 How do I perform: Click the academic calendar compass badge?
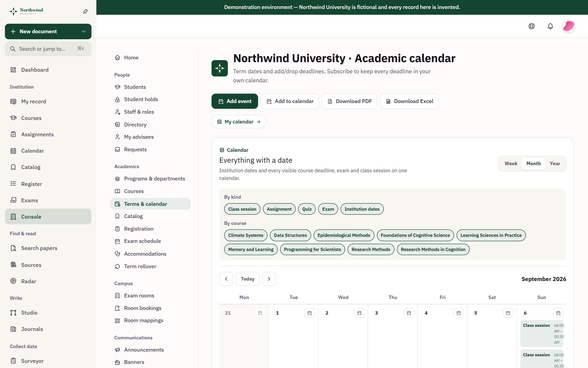[220, 68]
